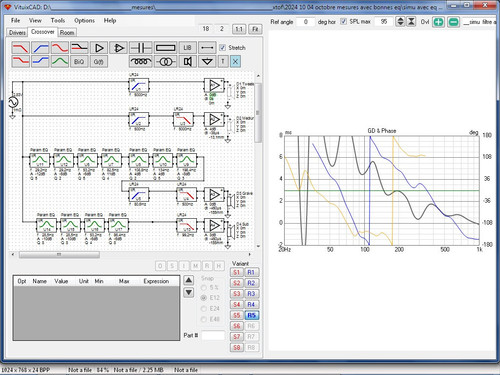Select the red and black crossed-line filter block tool
This screenshot has height=375, width=500.
coord(79,48)
